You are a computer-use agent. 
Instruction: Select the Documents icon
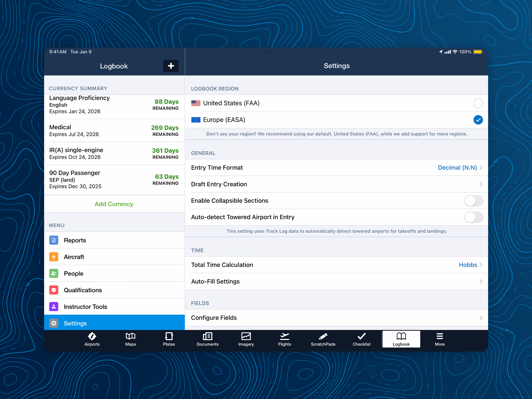coord(207,340)
